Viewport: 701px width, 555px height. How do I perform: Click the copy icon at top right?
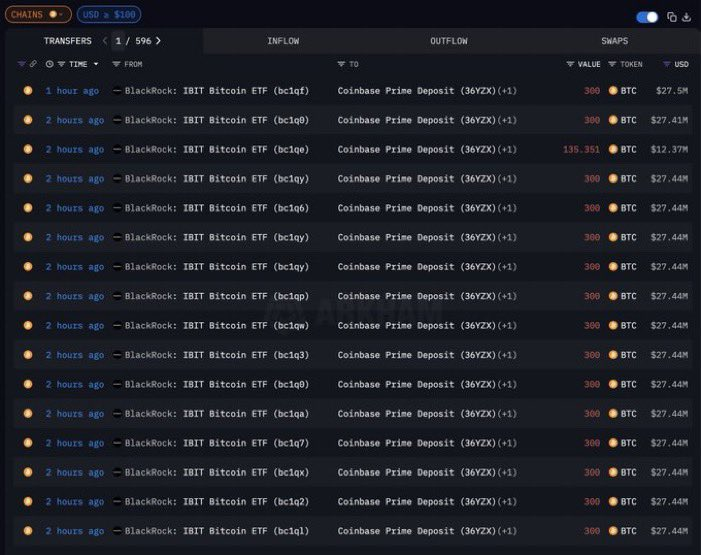[672, 17]
